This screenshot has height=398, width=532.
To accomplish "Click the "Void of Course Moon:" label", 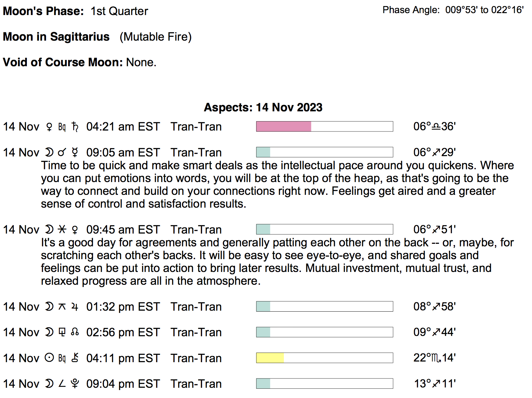I will coord(63,62).
